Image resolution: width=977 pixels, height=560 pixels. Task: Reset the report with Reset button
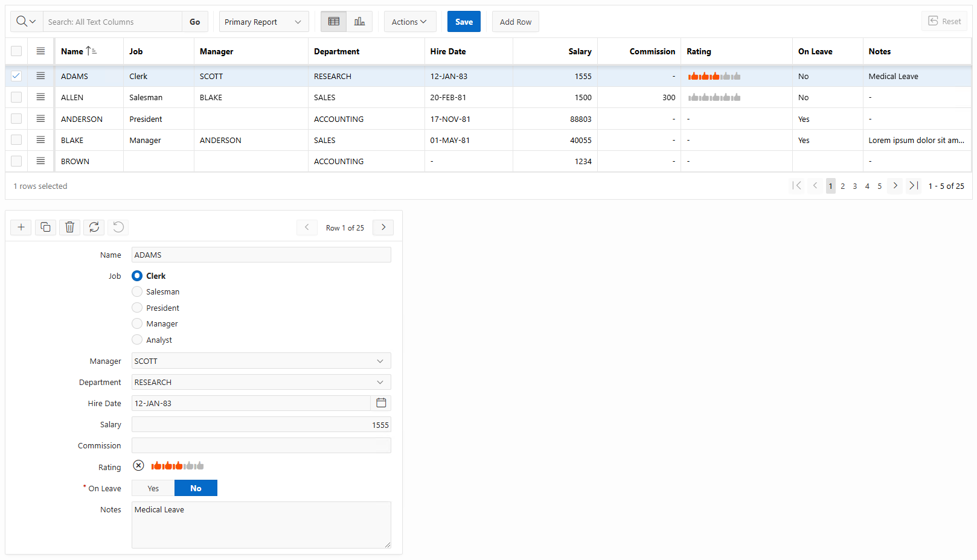click(x=944, y=21)
